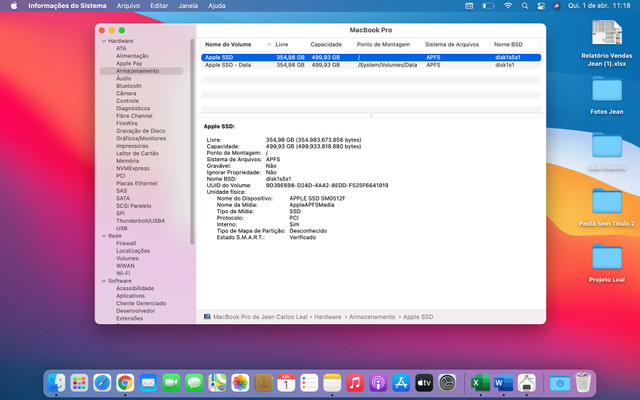The width and height of the screenshot is (640, 400).
Task: Open Finder from the Dock
Action: click(x=56, y=383)
